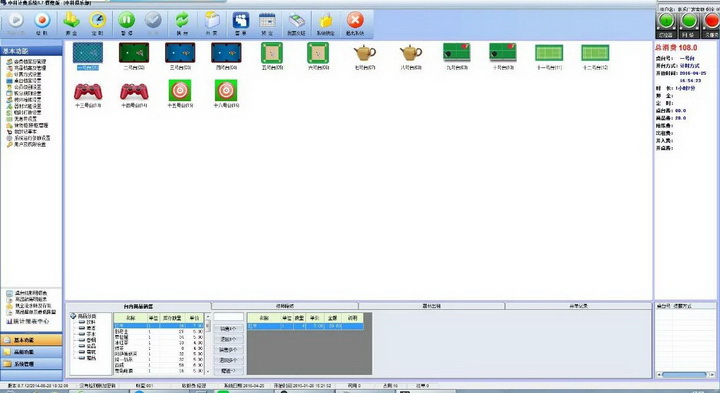Click the yellow padlock system lock icon
Image resolution: width=720 pixels, height=393 pixels.
[x=326, y=20]
